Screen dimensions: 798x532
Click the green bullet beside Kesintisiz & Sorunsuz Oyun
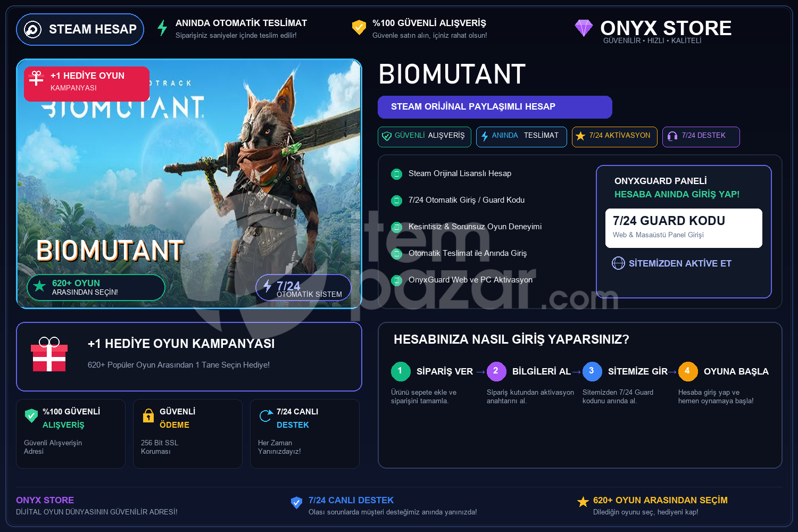[396, 227]
